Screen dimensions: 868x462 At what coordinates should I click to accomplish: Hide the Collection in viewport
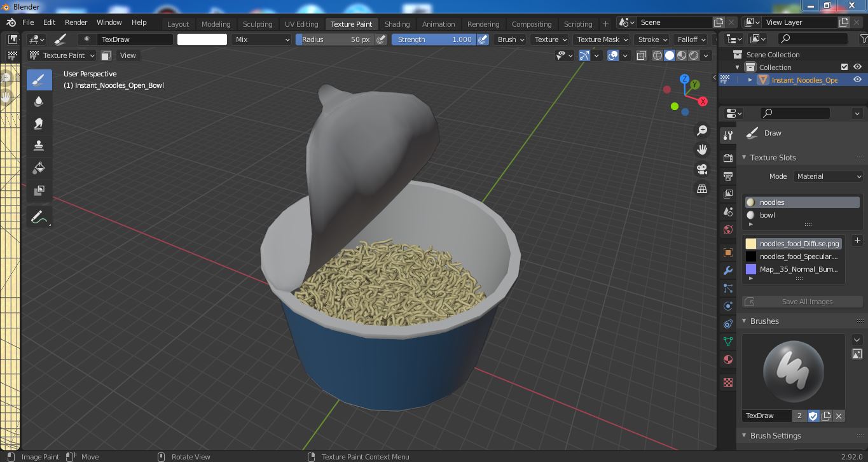[x=857, y=67]
